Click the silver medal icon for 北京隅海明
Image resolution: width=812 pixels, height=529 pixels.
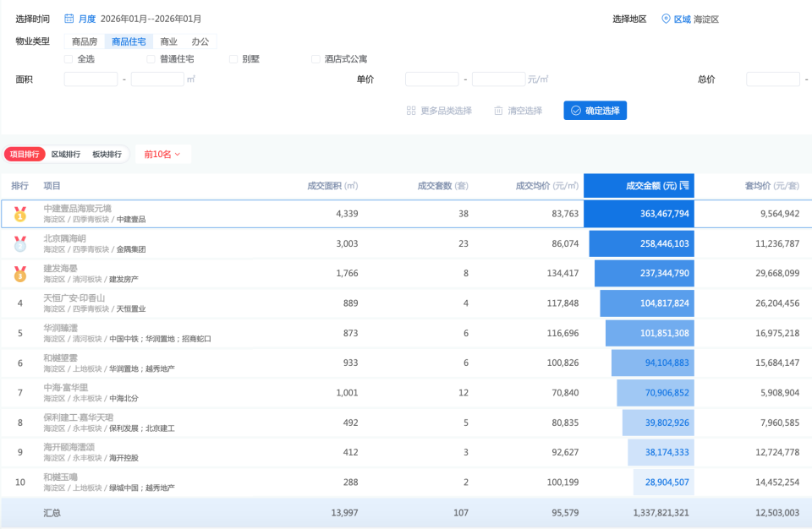point(19,244)
